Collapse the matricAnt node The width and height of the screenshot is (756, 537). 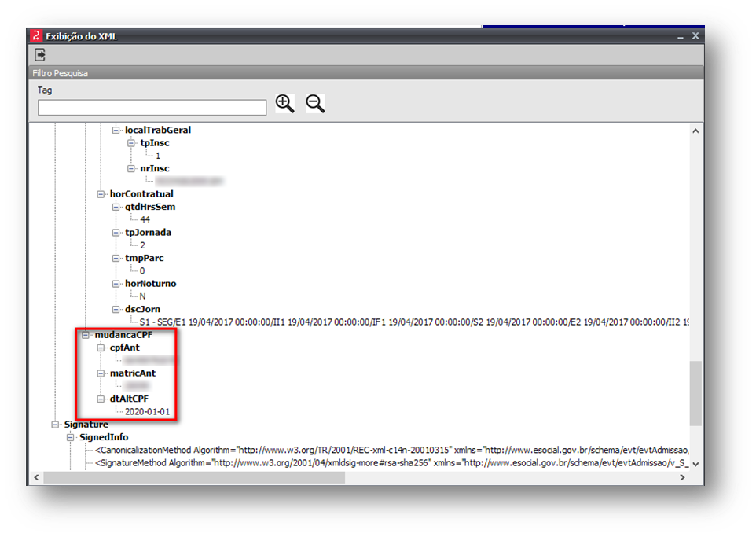[x=101, y=373]
